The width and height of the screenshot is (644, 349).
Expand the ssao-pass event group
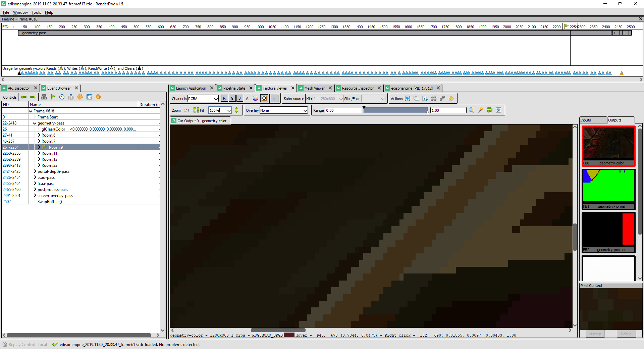(35, 178)
